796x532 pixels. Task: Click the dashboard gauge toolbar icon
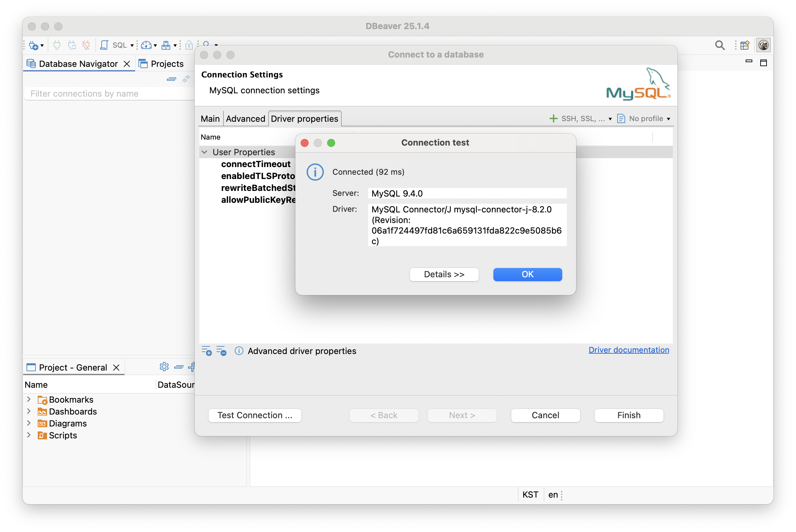click(146, 45)
